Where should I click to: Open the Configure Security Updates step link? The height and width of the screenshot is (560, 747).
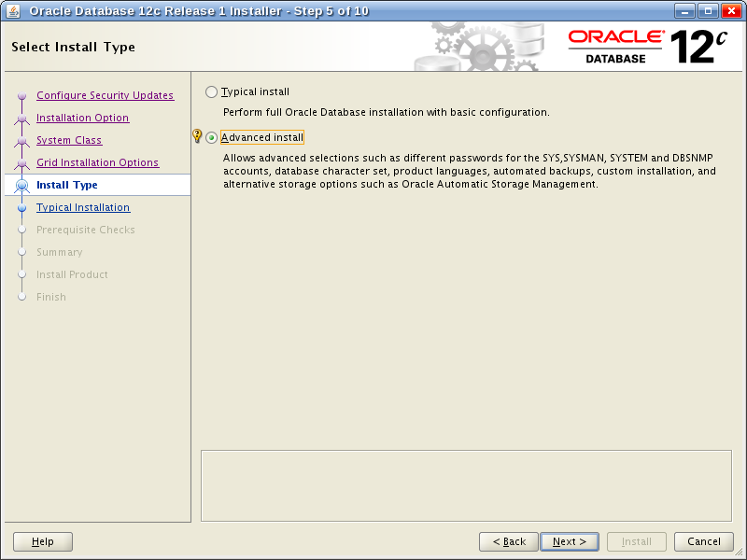105,95
